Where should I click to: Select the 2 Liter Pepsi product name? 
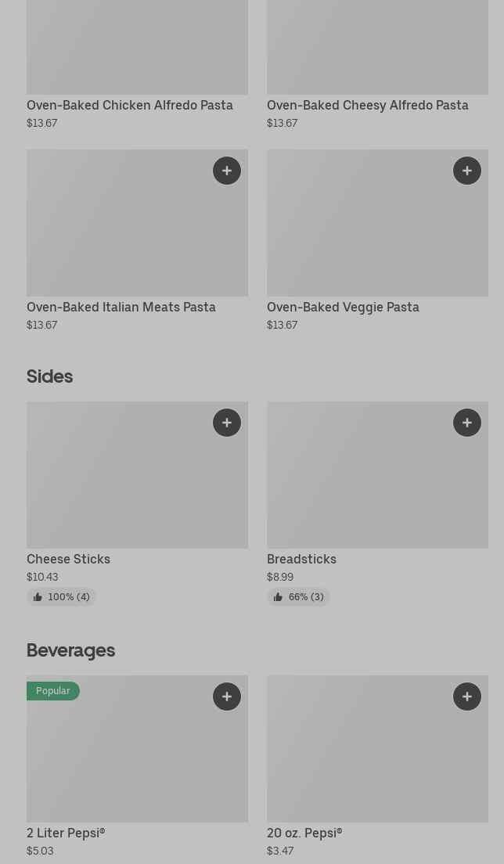[66, 833]
